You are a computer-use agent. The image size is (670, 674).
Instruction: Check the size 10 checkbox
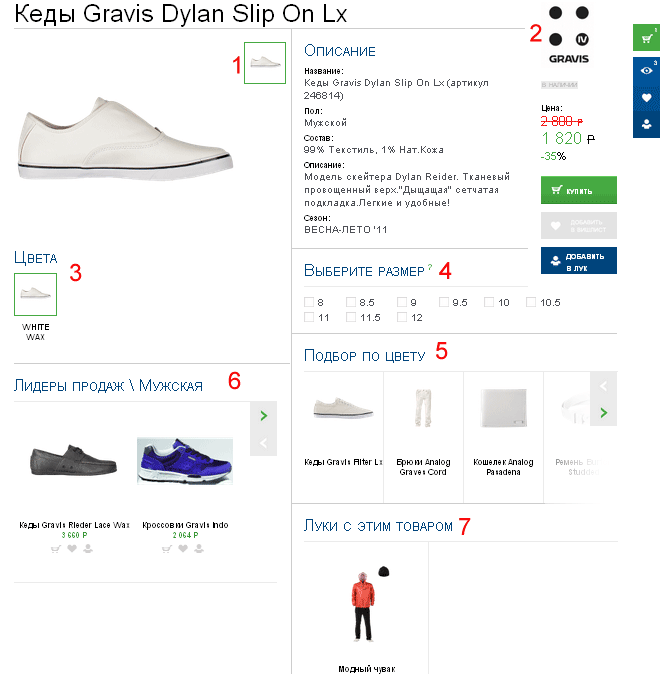click(x=489, y=302)
